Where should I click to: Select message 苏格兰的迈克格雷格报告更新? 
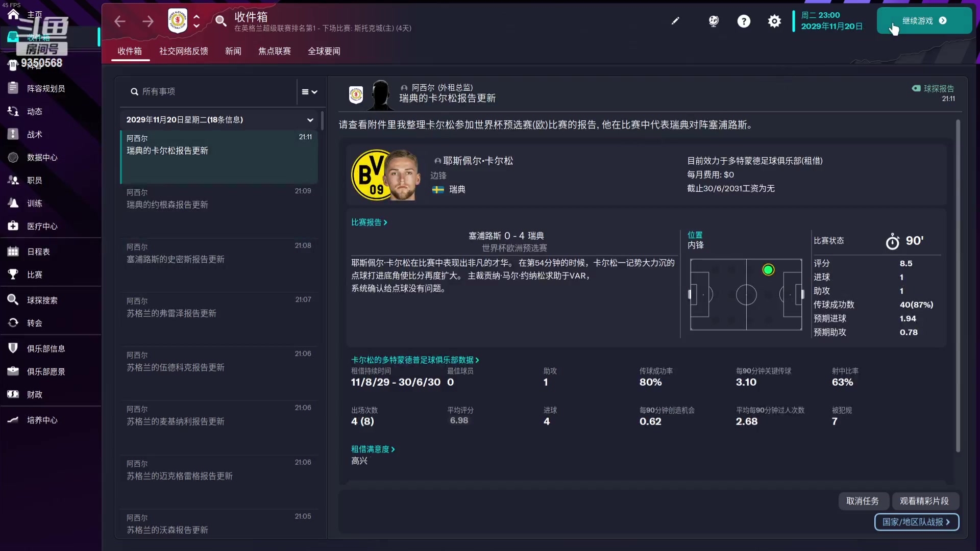219,482
